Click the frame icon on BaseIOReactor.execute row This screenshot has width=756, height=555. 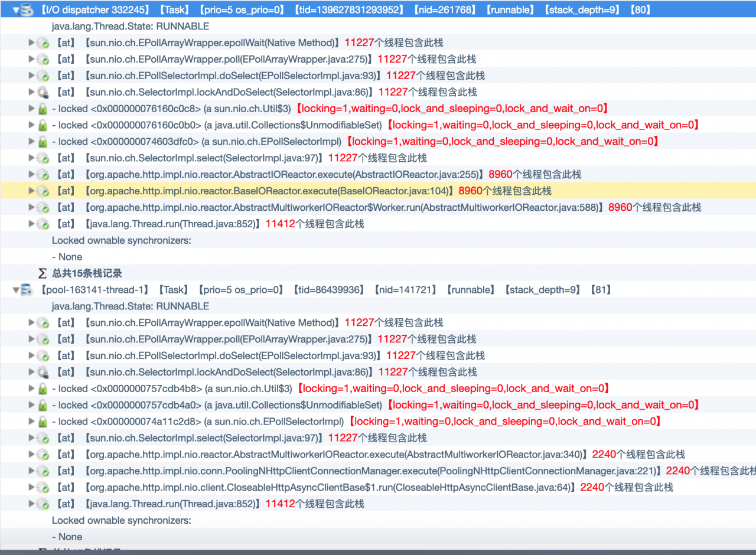(43, 191)
